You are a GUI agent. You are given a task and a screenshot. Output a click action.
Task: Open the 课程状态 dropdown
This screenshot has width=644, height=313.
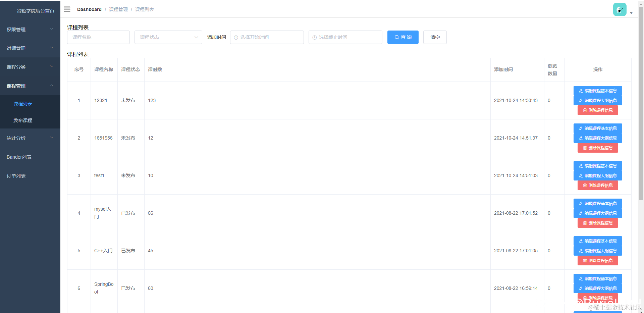168,37
